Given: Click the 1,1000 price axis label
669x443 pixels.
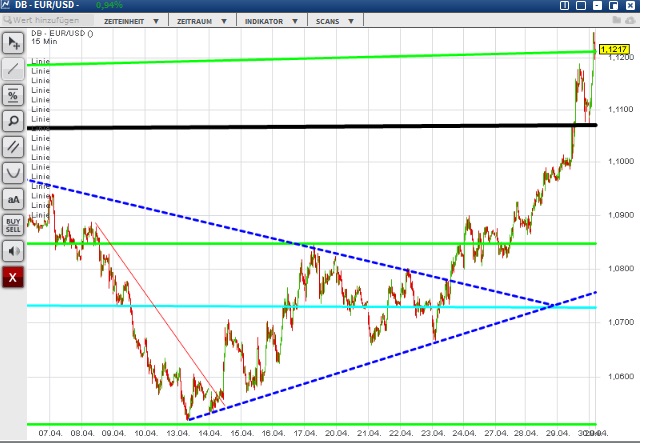Looking at the screenshot, I should tap(621, 161).
